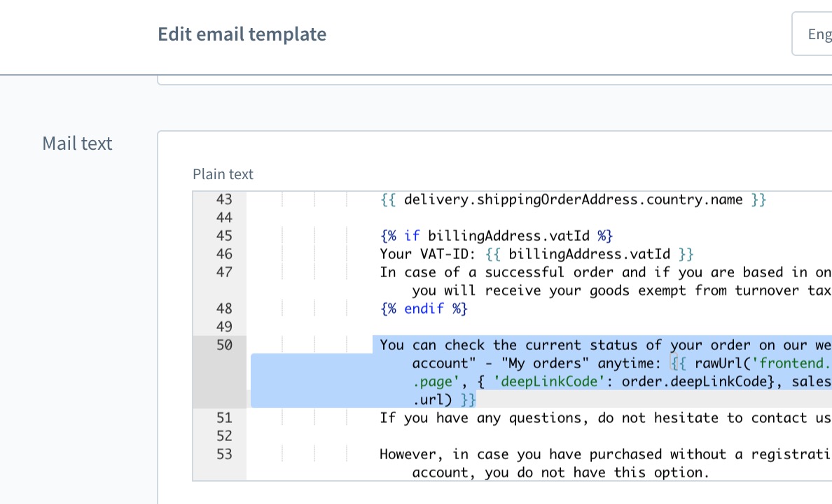Click line number 53 in gutter
832x504 pixels.
click(x=224, y=455)
